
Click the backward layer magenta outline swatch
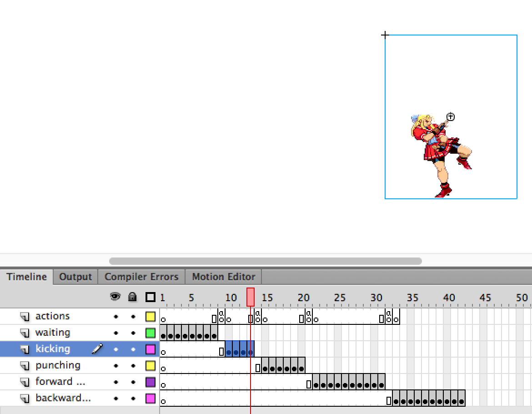coord(151,399)
